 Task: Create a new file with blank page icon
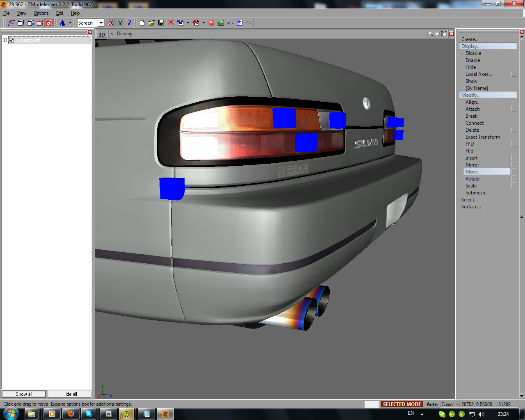click(142, 23)
